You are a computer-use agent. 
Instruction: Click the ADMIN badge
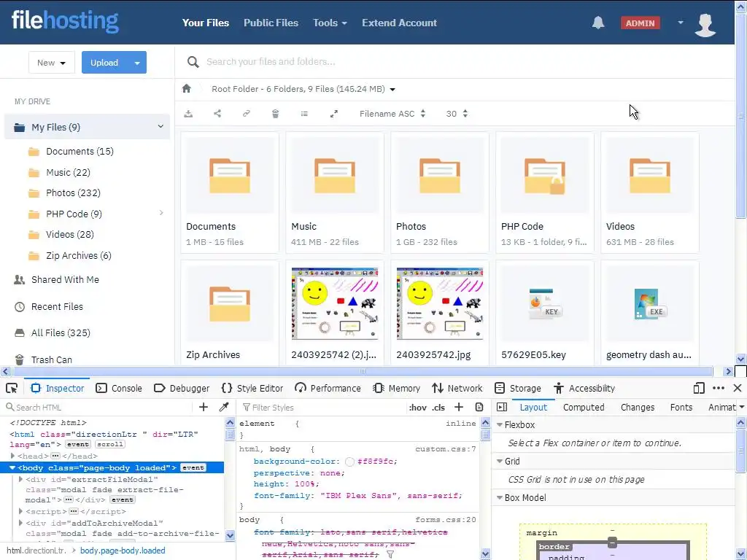pyautogui.click(x=640, y=23)
